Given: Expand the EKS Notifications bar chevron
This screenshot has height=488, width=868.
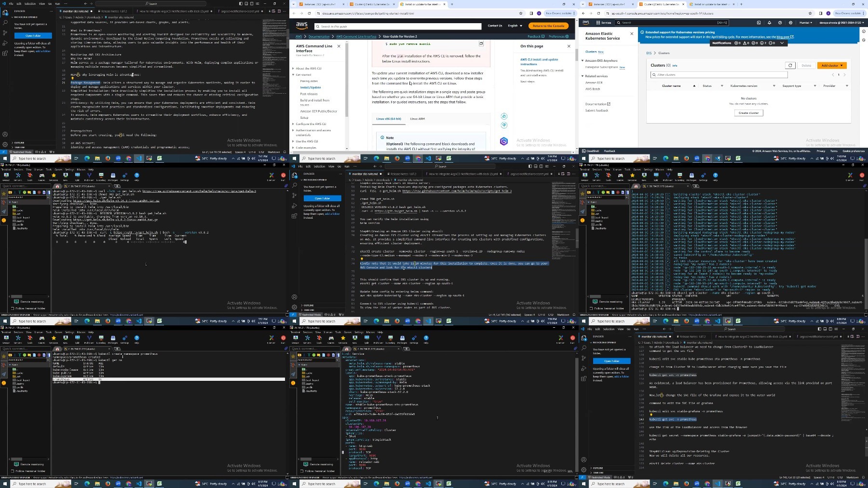Looking at the screenshot, I should click(x=782, y=43).
